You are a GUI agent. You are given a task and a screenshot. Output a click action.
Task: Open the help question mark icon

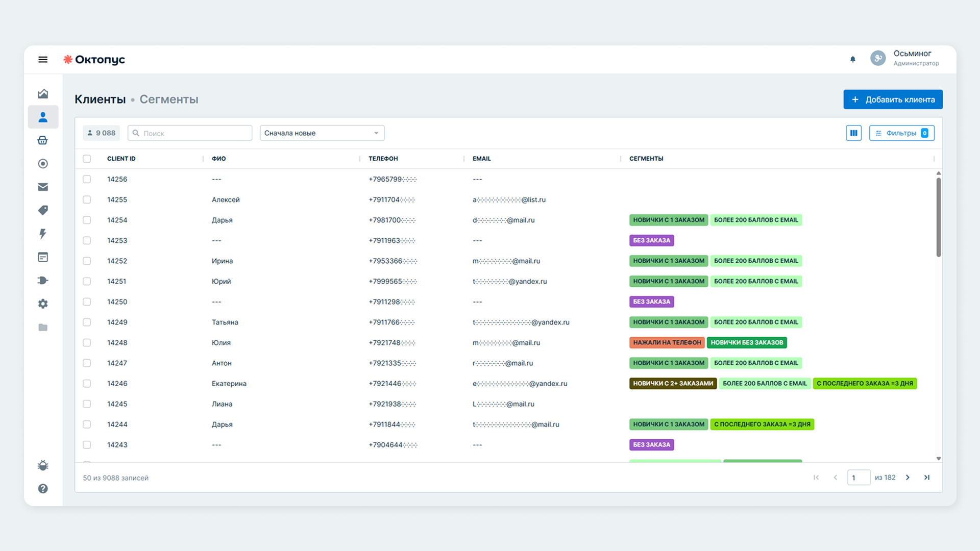coord(43,489)
